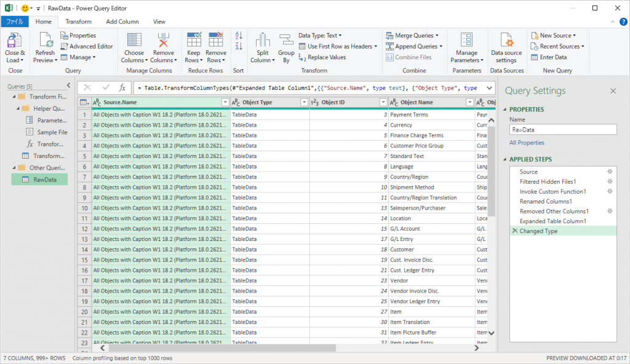
Task: Open the New Source dropdown
Action: tap(553, 36)
